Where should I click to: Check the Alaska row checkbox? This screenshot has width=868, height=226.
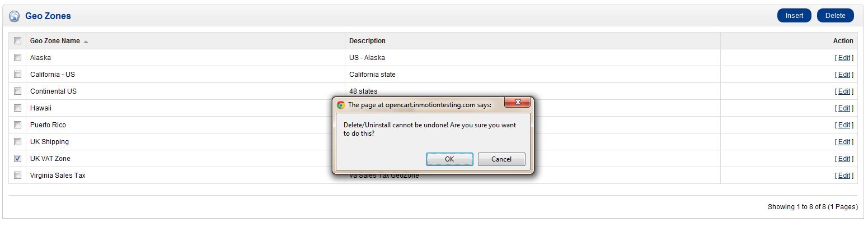18,58
